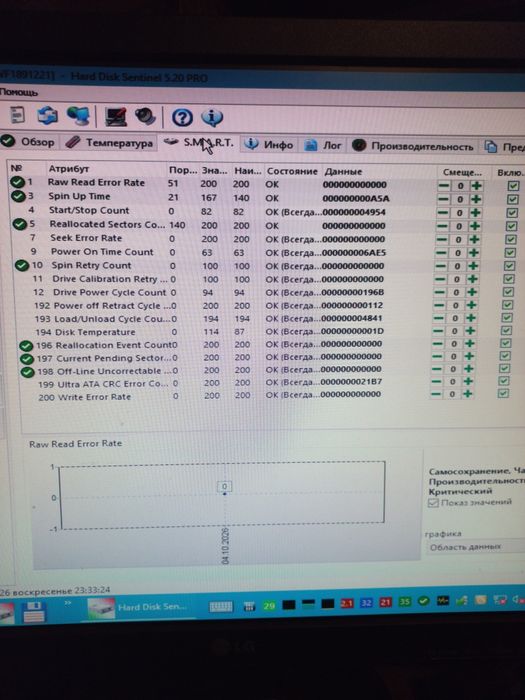Select the Start/Stop Count attribute
Image resolution: width=525 pixels, height=700 pixels.
[x=89, y=210]
